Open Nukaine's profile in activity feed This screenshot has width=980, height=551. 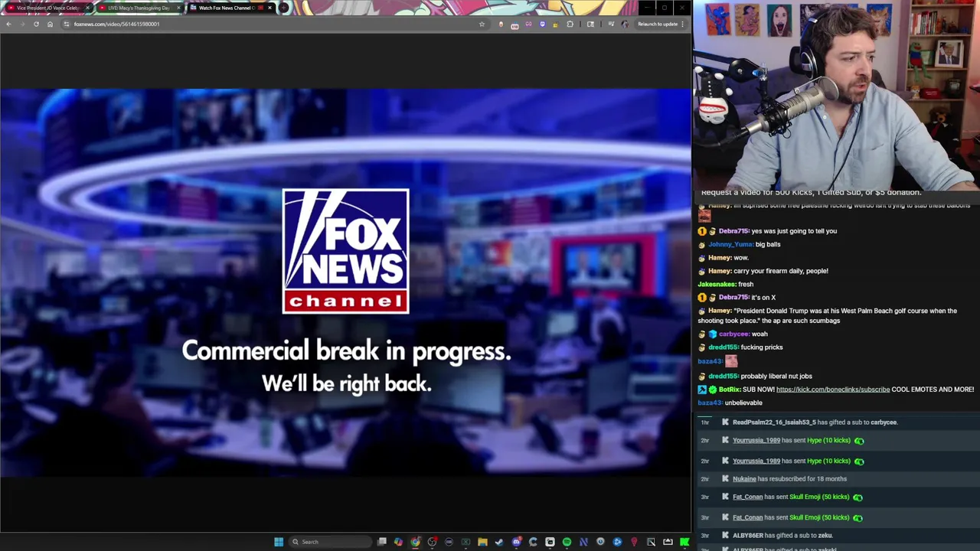tap(744, 479)
